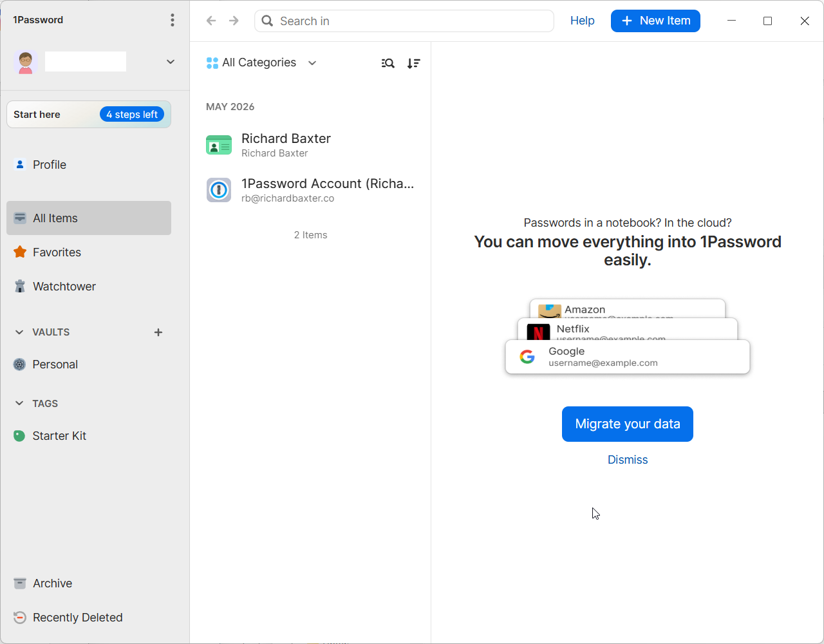Open Favorites in the sidebar

coord(89,252)
